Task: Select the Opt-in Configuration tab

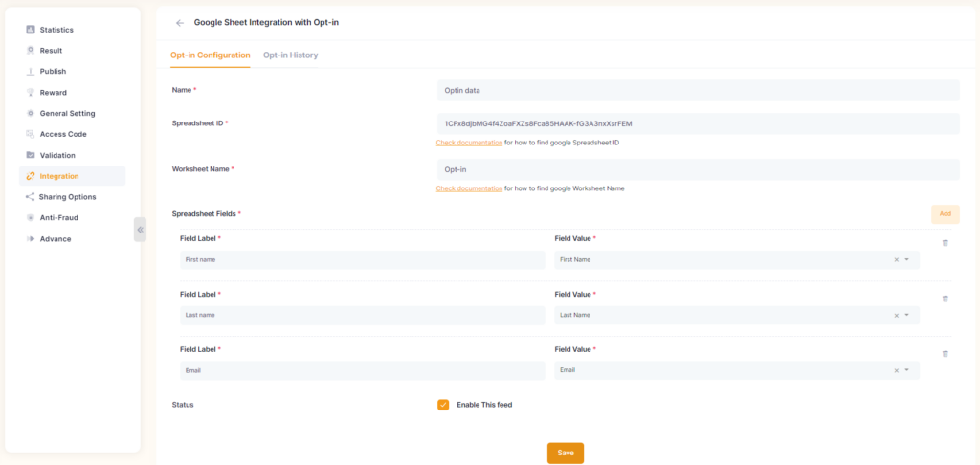Action: coord(210,55)
